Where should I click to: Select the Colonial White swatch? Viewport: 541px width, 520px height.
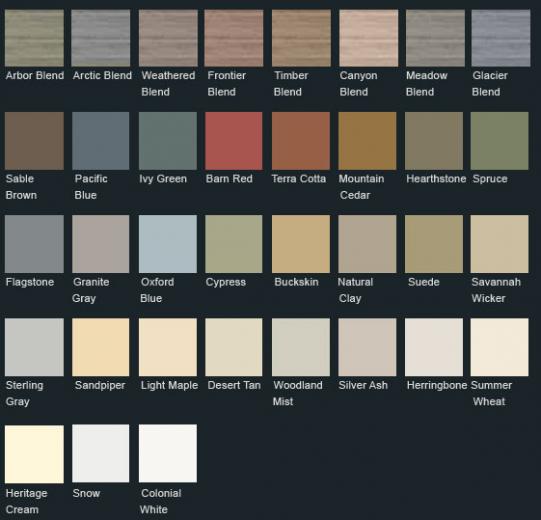click(168, 453)
